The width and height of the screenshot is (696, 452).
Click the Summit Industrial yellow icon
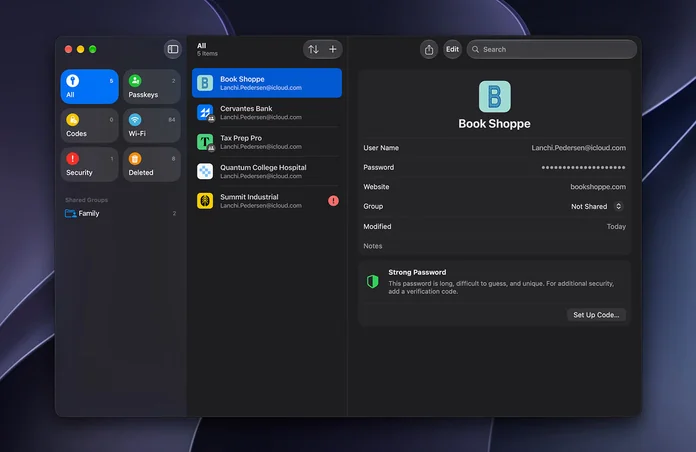pos(205,201)
